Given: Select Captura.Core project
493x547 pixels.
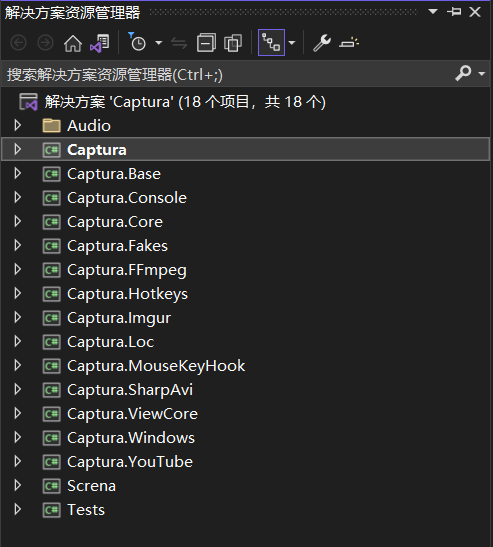Looking at the screenshot, I should coord(115,222).
